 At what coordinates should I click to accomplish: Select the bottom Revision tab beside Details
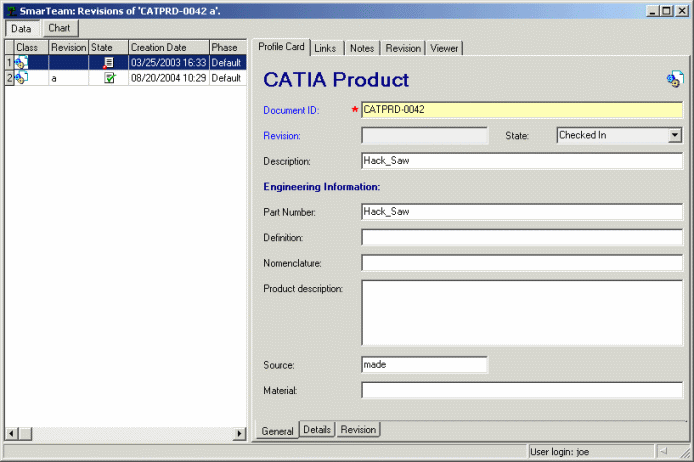click(358, 430)
